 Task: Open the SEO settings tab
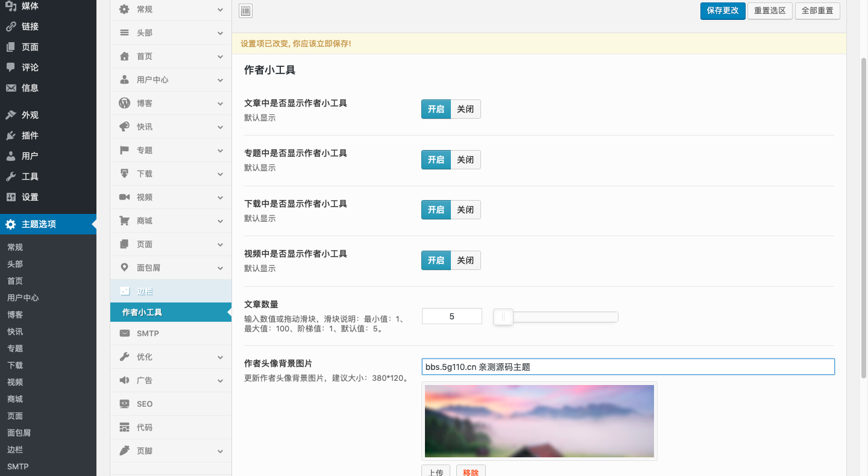pyautogui.click(x=145, y=404)
